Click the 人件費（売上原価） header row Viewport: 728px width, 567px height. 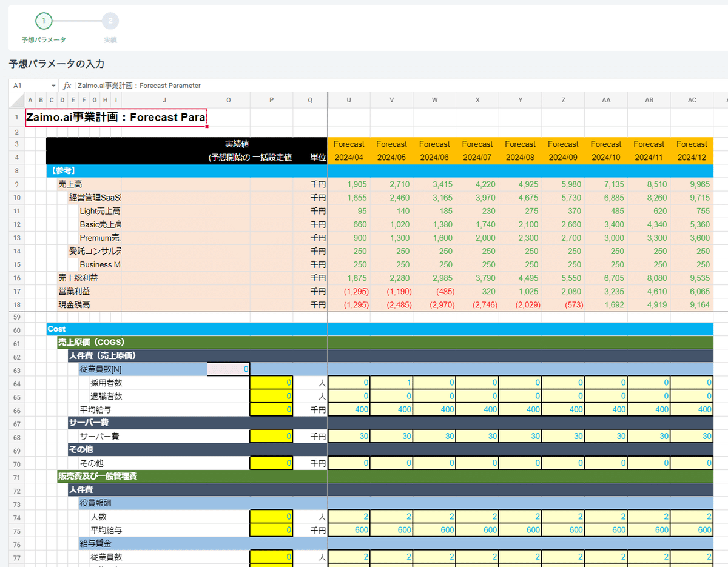tap(391, 356)
